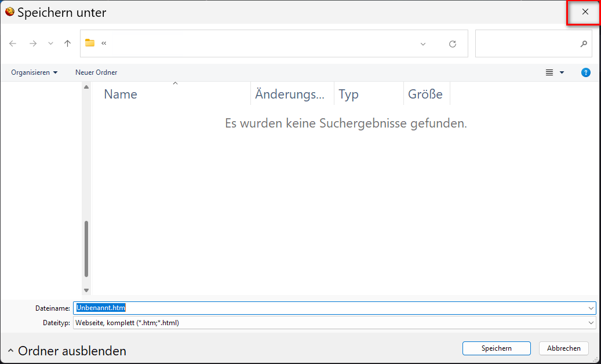Open the Organisieren menu
Image resolution: width=601 pixels, height=364 pixels.
point(34,72)
